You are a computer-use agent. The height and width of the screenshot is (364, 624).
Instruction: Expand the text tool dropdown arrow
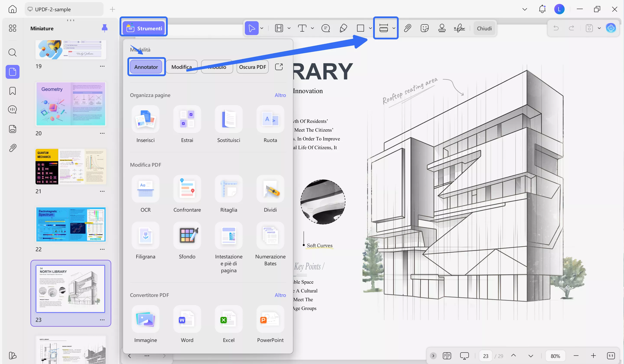coord(312,28)
